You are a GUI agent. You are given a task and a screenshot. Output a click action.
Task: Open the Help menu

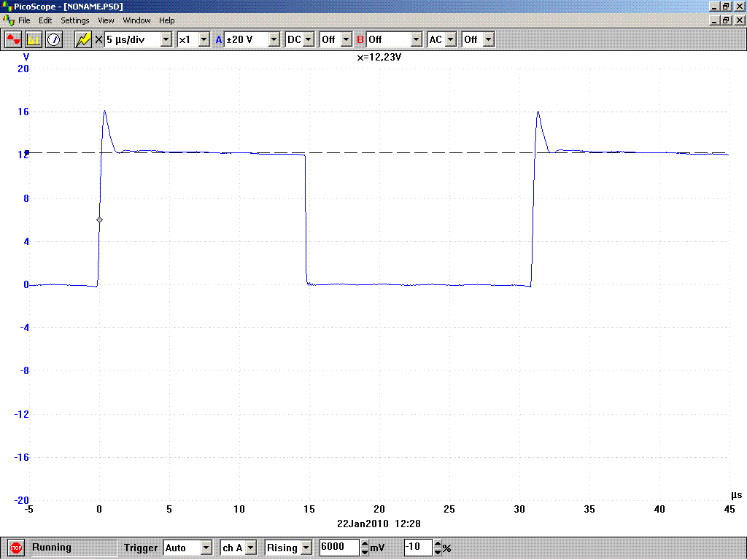point(167,20)
